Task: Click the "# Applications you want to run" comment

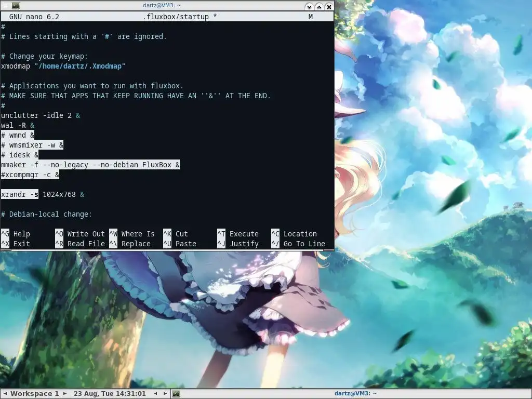Action: (92, 86)
